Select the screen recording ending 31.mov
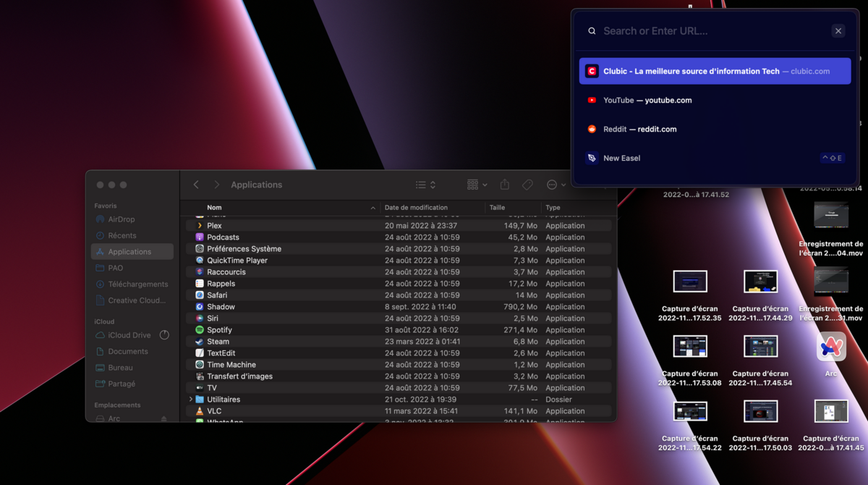The width and height of the screenshot is (868, 485). coord(831,282)
